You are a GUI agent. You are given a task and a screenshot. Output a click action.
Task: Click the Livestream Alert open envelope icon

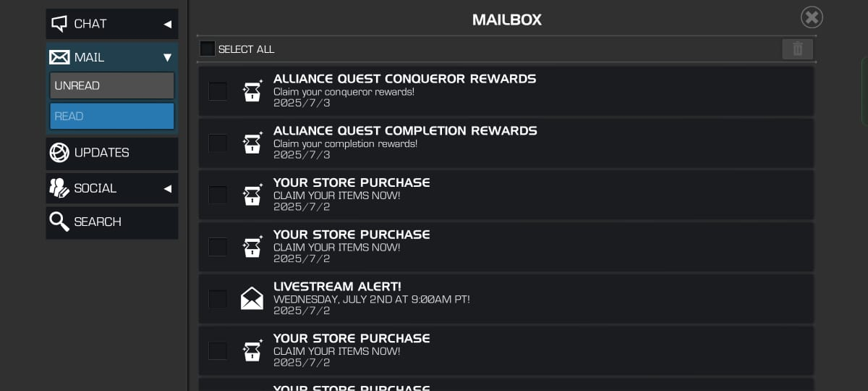252,298
